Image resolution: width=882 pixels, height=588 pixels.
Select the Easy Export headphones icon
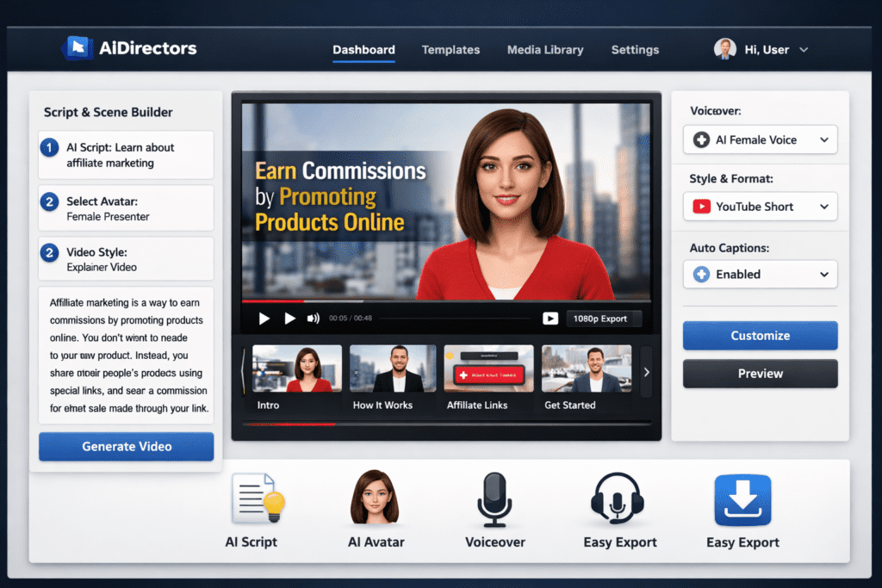618,499
